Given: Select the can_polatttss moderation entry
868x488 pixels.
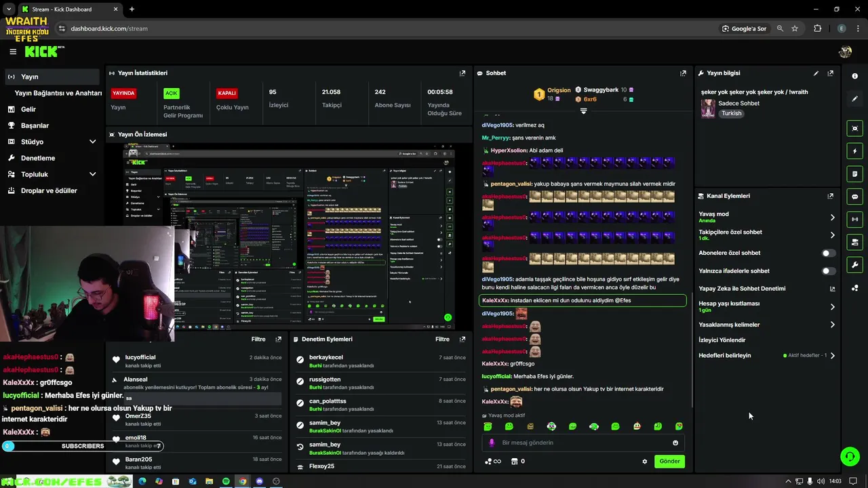Looking at the screenshot, I should tap(381, 405).
